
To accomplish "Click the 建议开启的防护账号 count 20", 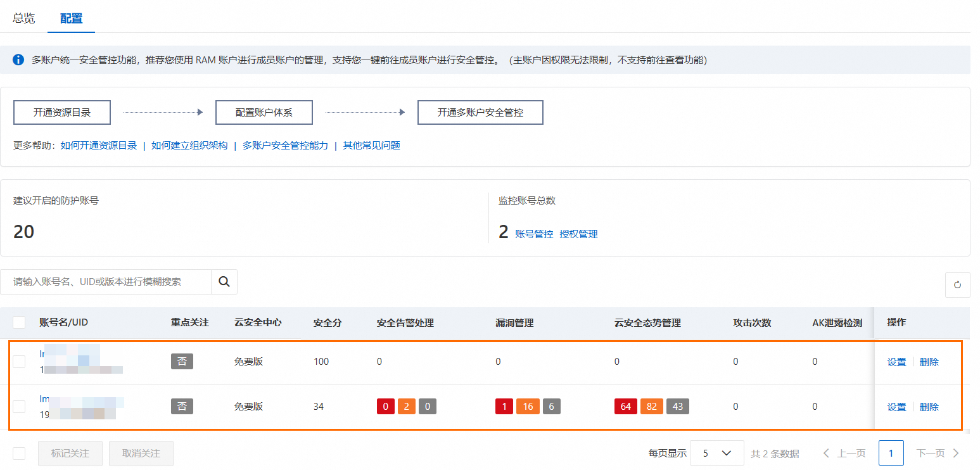I will coord(24,232).
